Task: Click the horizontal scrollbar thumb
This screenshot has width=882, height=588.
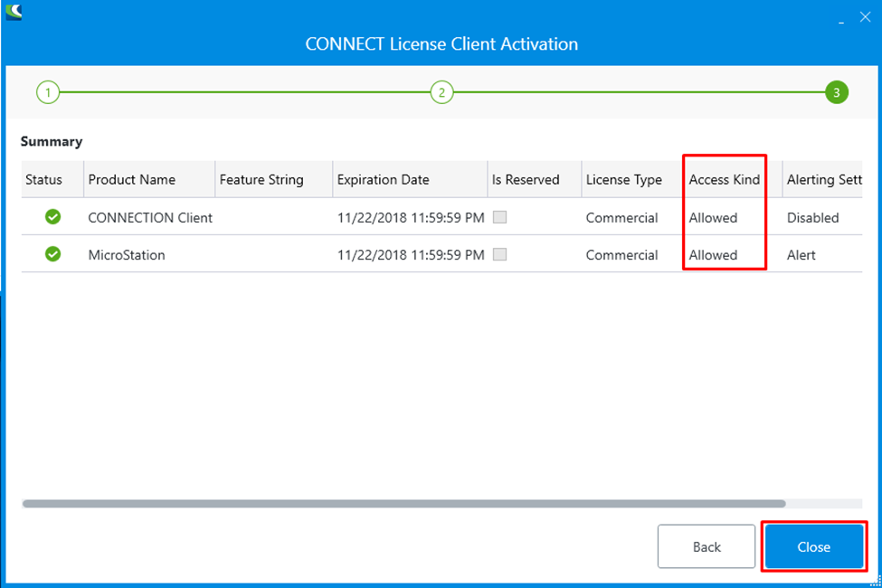Action: tap(403, 504)
